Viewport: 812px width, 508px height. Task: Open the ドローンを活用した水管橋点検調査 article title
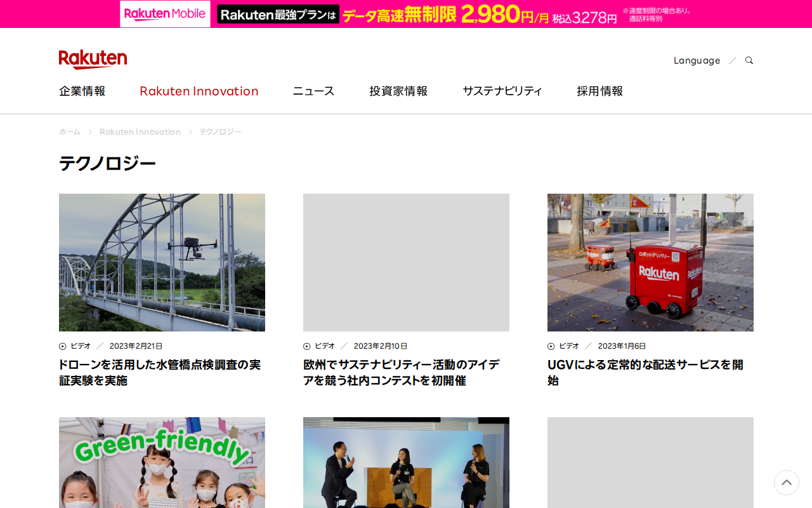coord(160,373)
